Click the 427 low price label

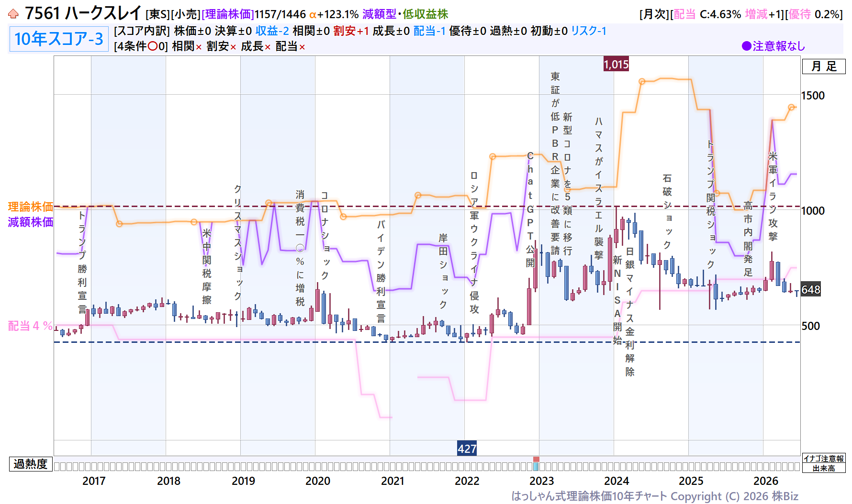467,449
